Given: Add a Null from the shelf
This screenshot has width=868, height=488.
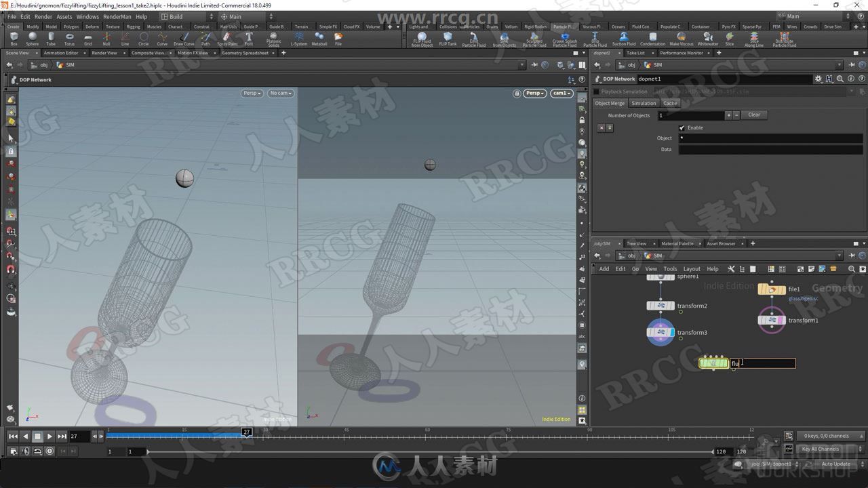Looking at the screenshot, I should point(106,39).
